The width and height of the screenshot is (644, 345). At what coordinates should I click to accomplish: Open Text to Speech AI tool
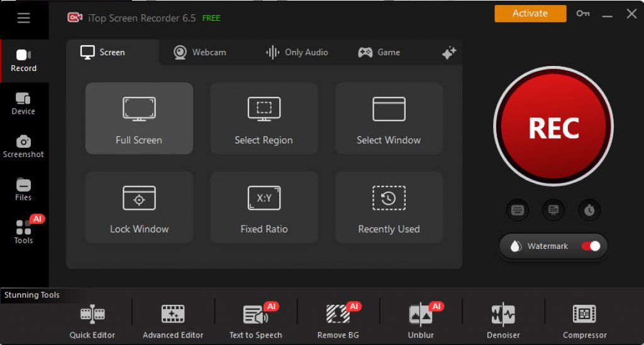(255, 320)
